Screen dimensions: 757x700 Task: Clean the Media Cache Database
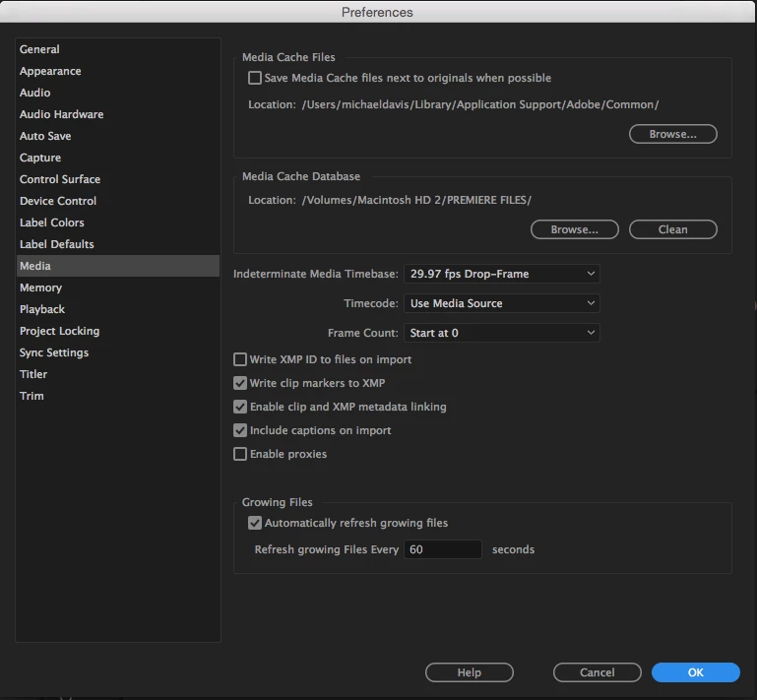[x=673, y=229]
